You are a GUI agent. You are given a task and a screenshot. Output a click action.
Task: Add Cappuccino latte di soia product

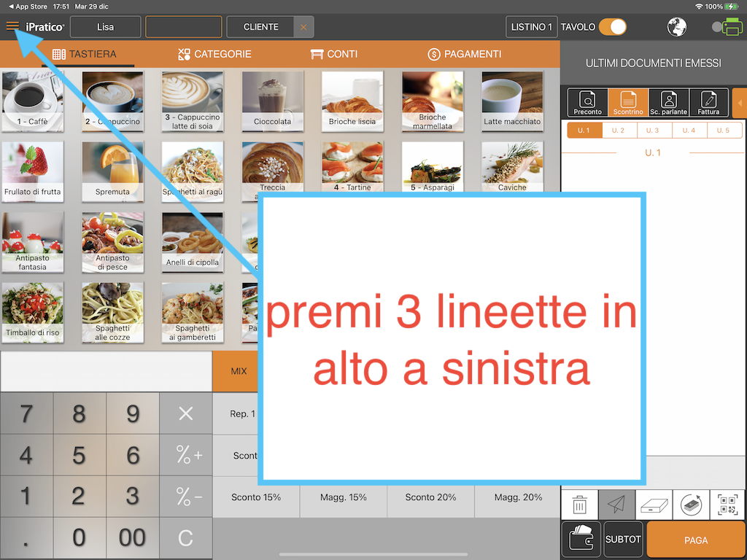tap(193, 101)
